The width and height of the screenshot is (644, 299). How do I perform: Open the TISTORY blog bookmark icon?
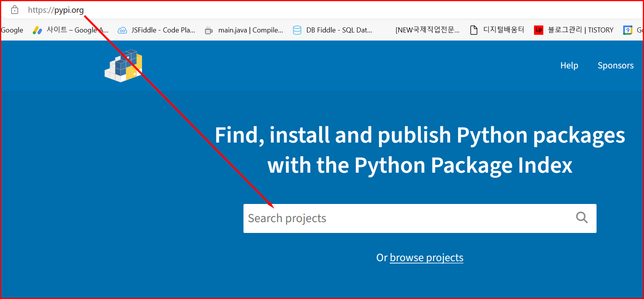[x=539, y=30]
